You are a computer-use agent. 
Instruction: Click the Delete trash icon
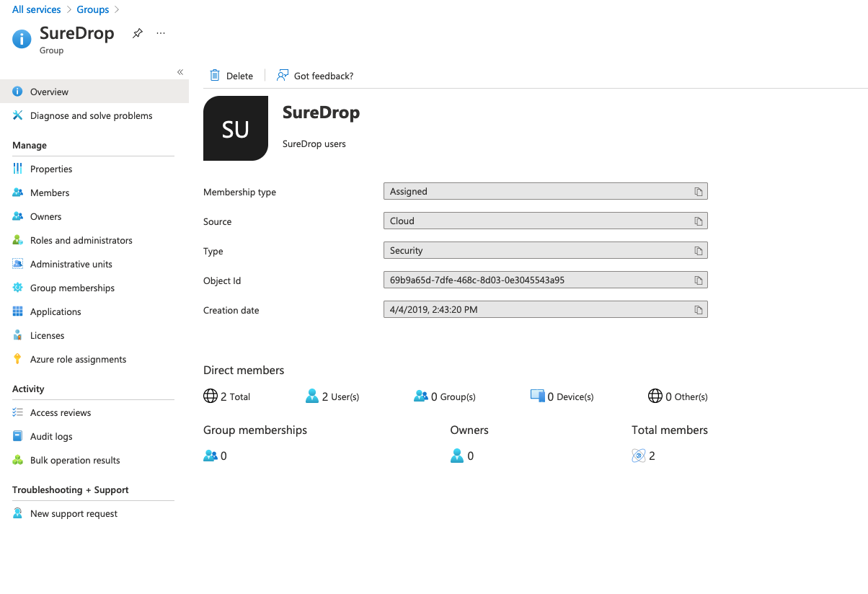pyautogui.click(x=215, y=76)
